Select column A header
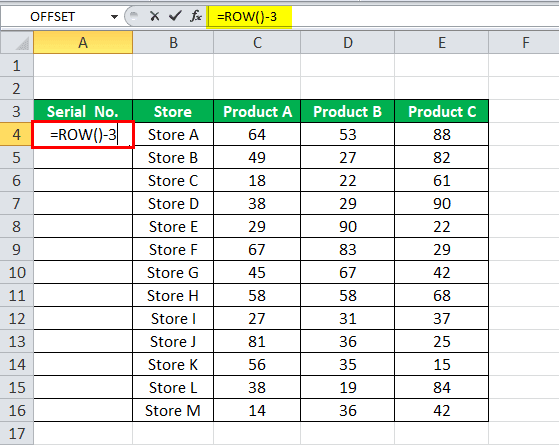 pyautogui.click(x=83, y=42)
